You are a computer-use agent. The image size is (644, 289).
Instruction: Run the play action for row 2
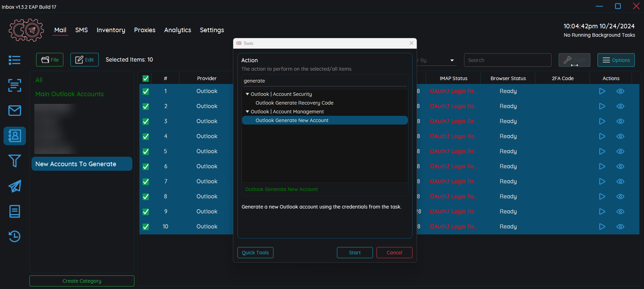(x=602, y=106)
